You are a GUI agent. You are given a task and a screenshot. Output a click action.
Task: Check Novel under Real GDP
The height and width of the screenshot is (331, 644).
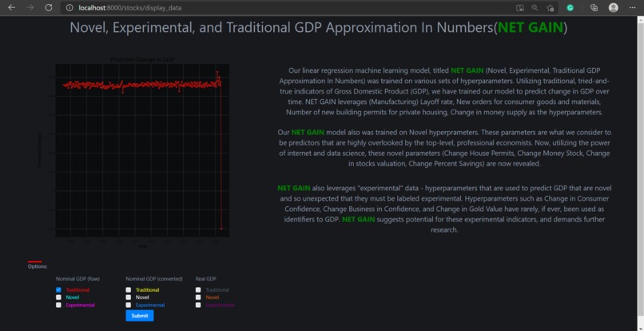click(198, 297)
